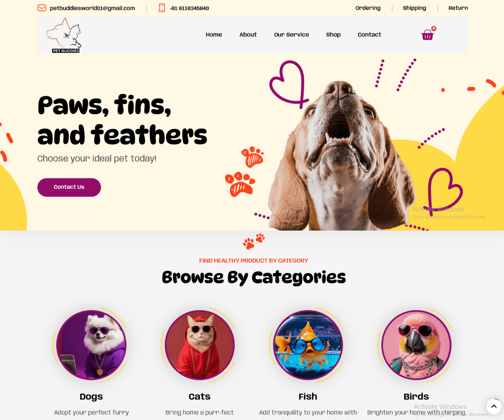Image resolution: width=504 pixels, height=420 pixels.
Task: Click the Contact Us button
Action: 69,187
